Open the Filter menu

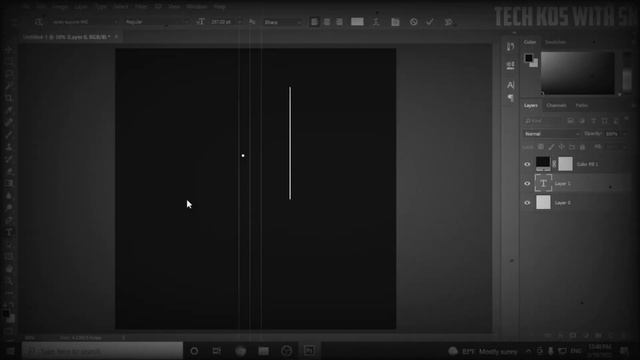141,7
